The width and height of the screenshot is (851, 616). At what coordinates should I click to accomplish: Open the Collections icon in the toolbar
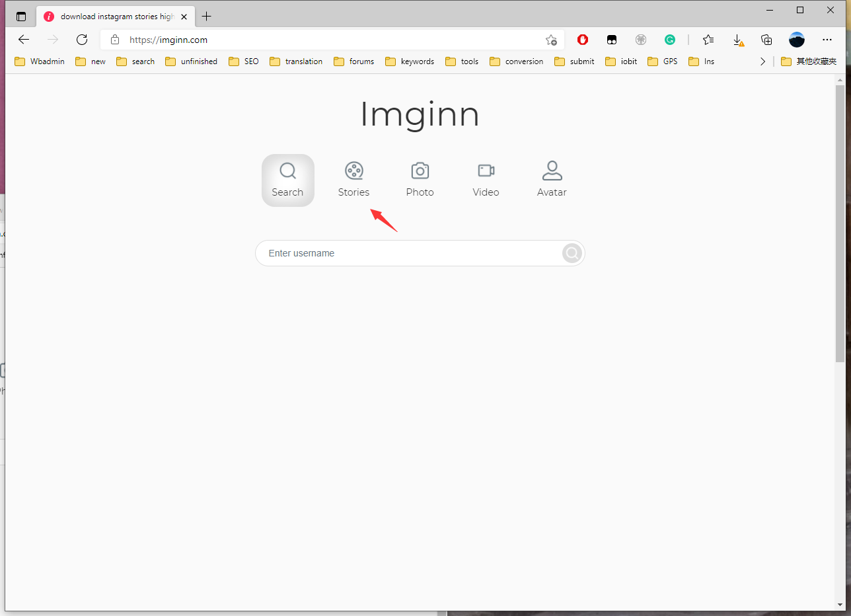point(766,40)
